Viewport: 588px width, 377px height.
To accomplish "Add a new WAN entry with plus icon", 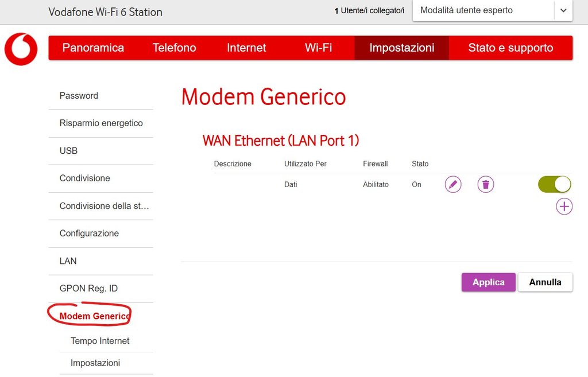I will click(x=564, y=207).
